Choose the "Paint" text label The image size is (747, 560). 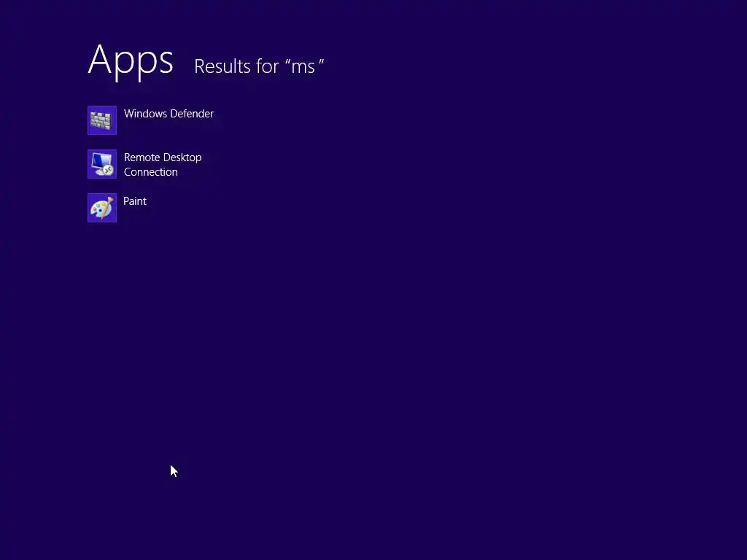click(x=135, y=201)
